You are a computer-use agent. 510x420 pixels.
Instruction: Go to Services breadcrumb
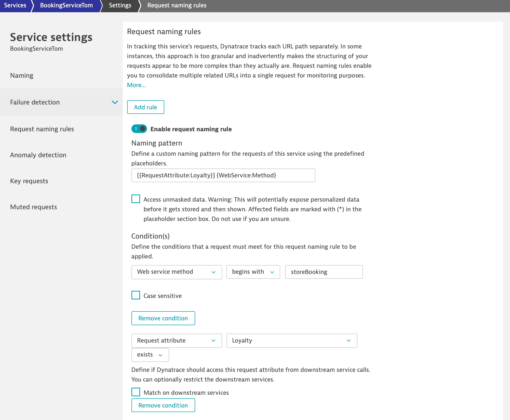click(x=15, y=5)
